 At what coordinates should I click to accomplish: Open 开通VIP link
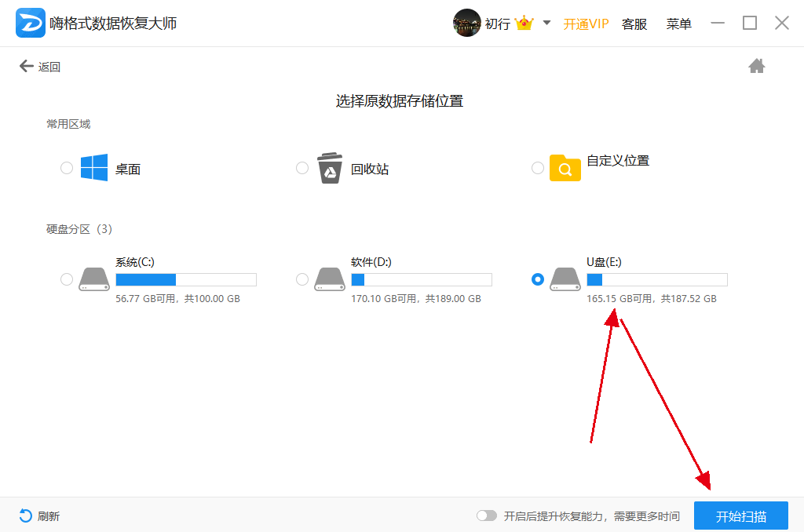coord(586,24)
